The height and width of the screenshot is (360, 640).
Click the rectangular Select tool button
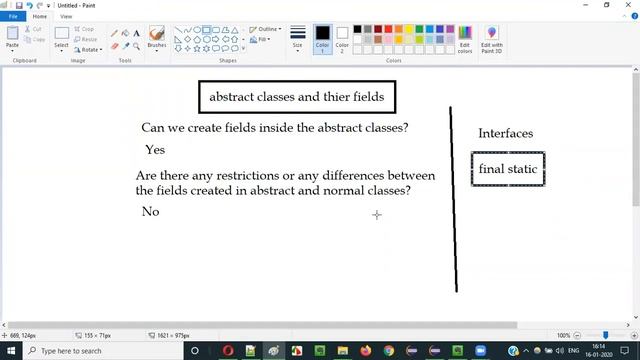(x=61, y=33)
